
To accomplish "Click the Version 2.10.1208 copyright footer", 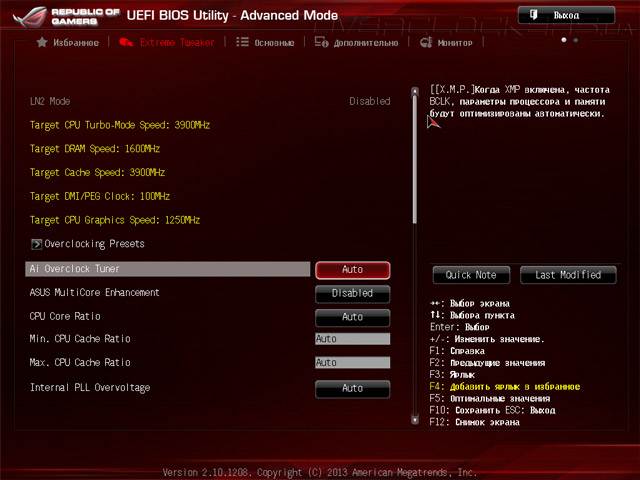I will (320, 473).
